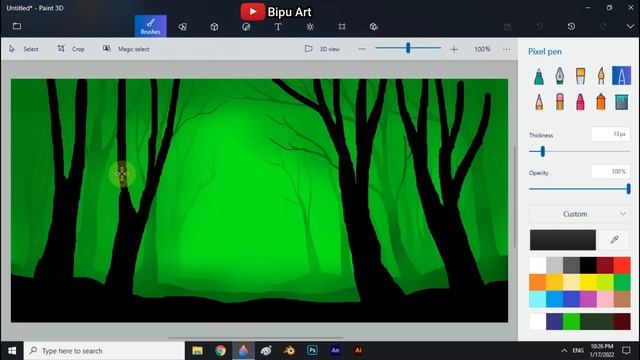Open the Windows Start menu
640x360 pixels.
tap(12, 351)
